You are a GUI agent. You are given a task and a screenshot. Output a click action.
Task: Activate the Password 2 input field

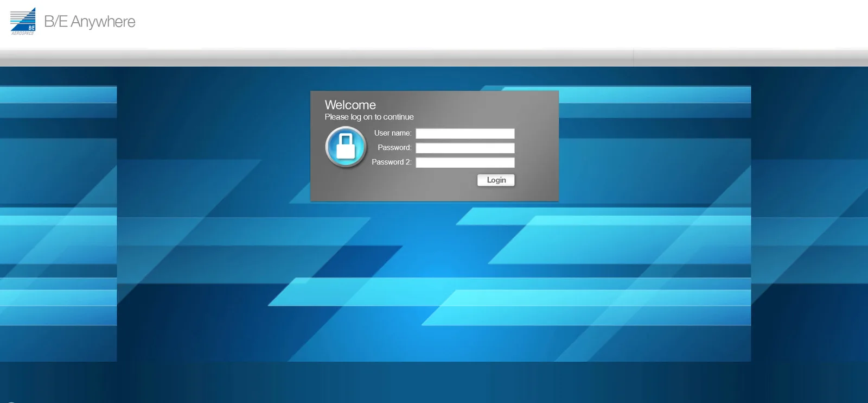click(465, 162)
